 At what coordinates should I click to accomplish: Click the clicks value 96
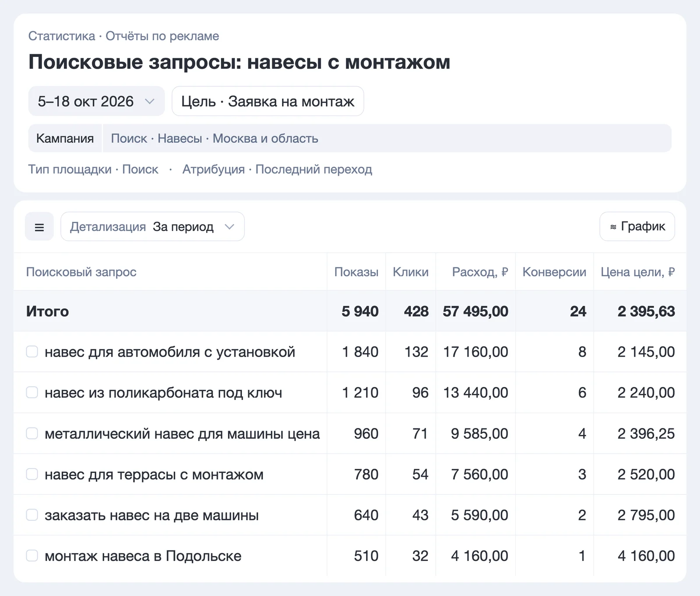pos(420,393)
